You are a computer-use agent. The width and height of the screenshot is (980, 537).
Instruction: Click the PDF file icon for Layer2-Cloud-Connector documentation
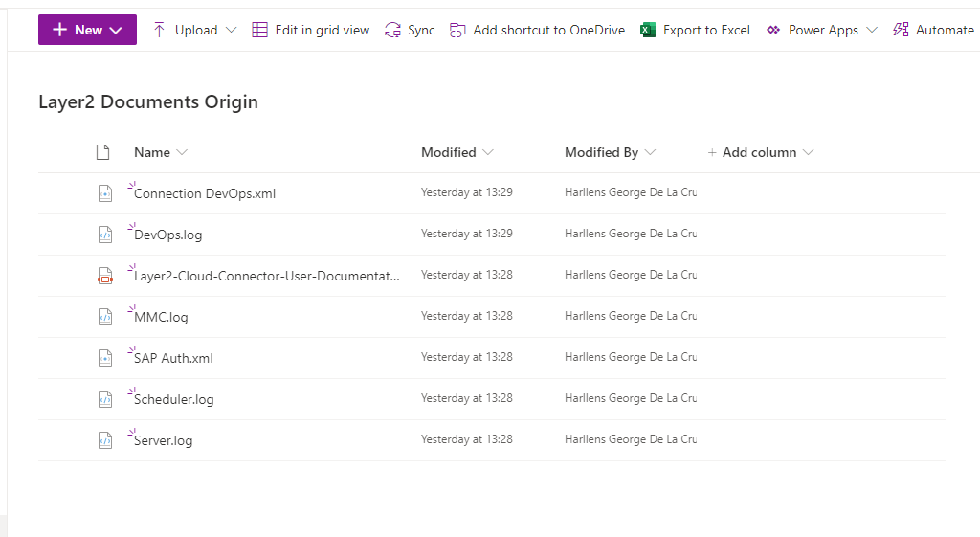coord(104,276)
